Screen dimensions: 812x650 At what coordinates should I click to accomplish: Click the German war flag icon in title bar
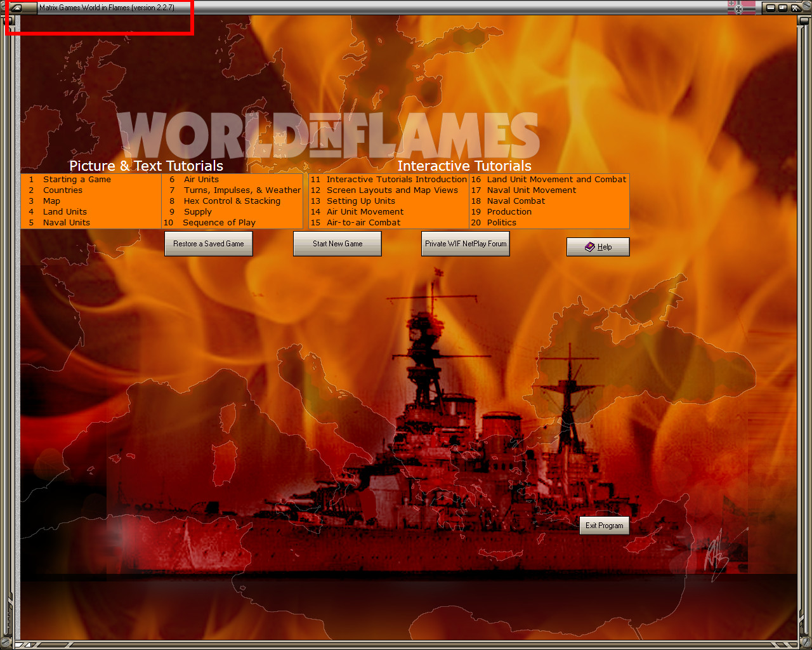[742, 8]
